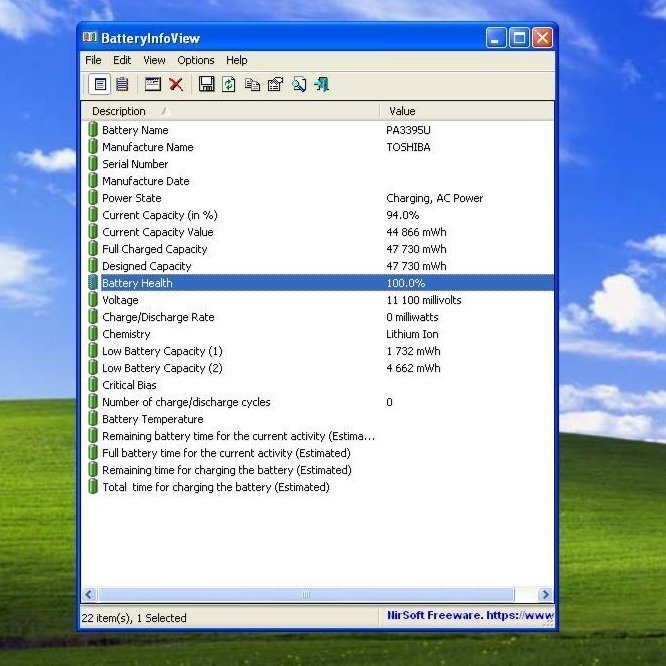Viewport: 666px width, 666px height.
Task: Select the 'Current Capacity Value' row
Action: coord(317,232)
